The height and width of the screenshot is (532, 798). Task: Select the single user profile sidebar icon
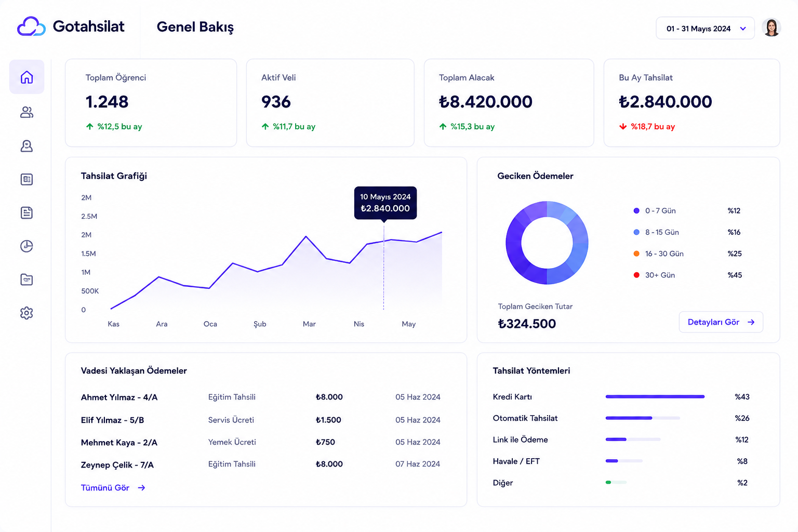(x=26, y=146)
